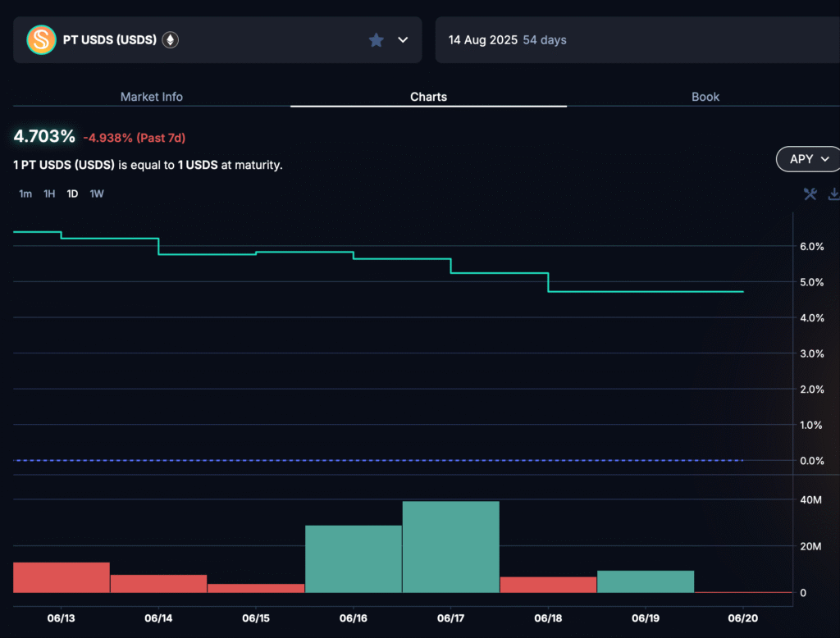Click the 06/16 green volume bar

[x=354, y=558]
